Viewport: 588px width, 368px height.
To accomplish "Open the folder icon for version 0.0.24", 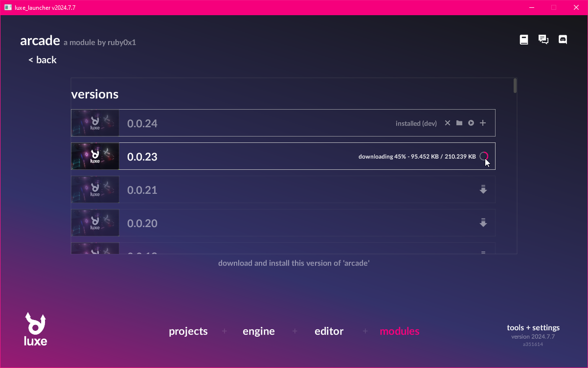I will (459, 123).
